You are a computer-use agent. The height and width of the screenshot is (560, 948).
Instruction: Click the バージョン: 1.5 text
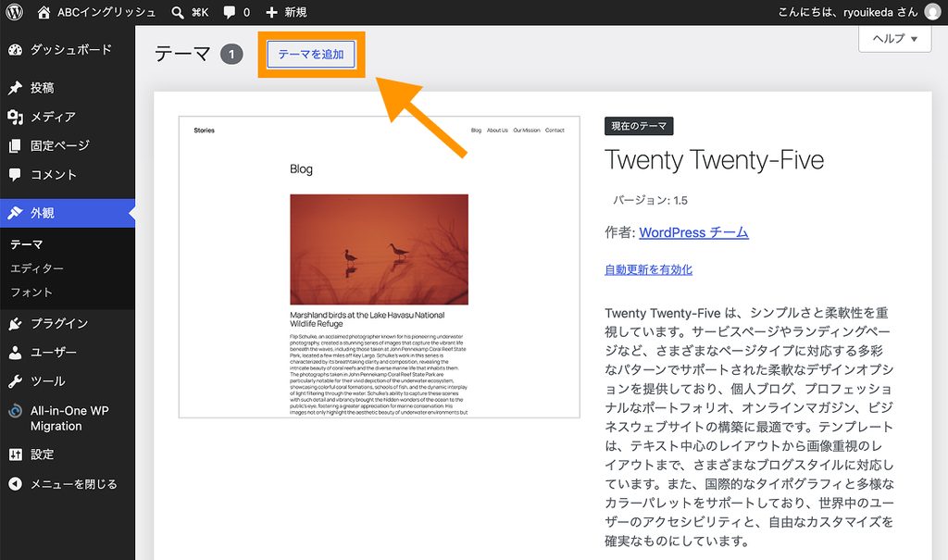point(650,201)
